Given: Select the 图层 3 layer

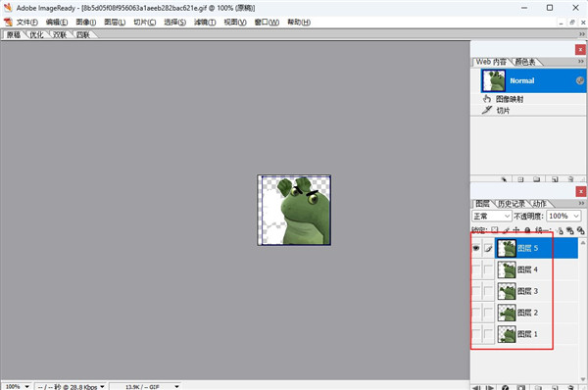Looking at the screenshot, I should tap(537, 291).
